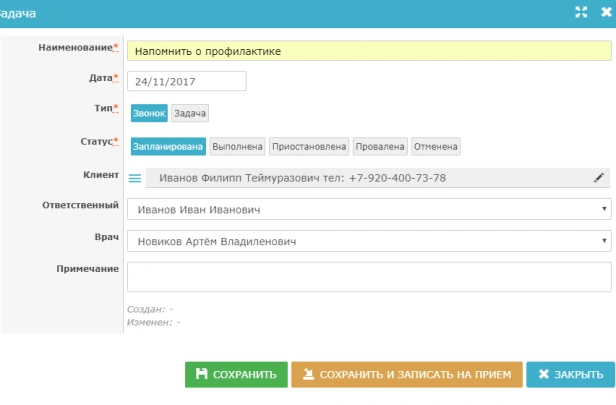
Task: Set status to Запланирована
Action: (167, 146)
